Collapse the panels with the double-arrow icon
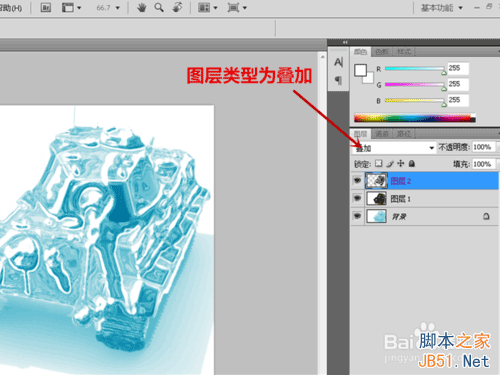This screenshot has height=375, width=500. click(x=345, y=42)
